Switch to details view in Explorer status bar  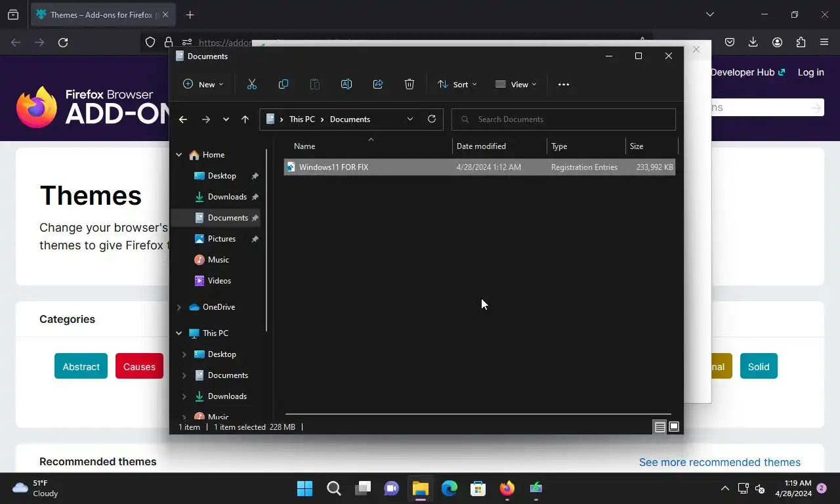coord(660,427)
